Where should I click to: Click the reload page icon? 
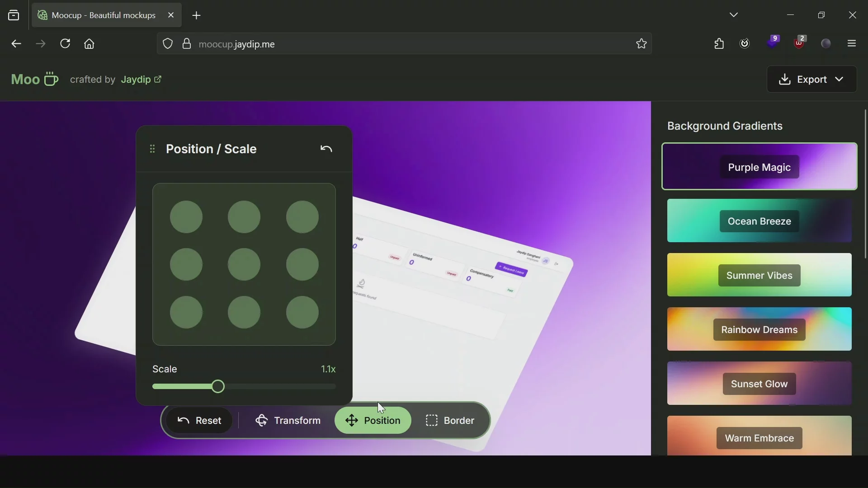pyautogui.click(x=66, y=44)
